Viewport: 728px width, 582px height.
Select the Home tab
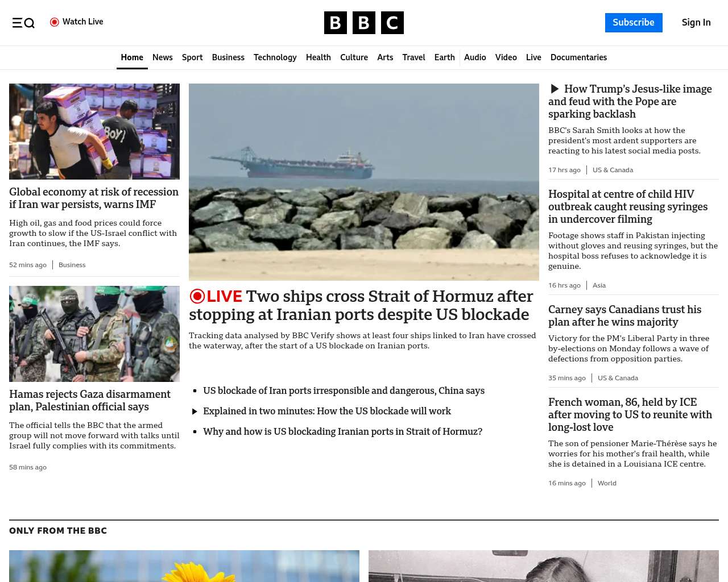tap(132, 57)
